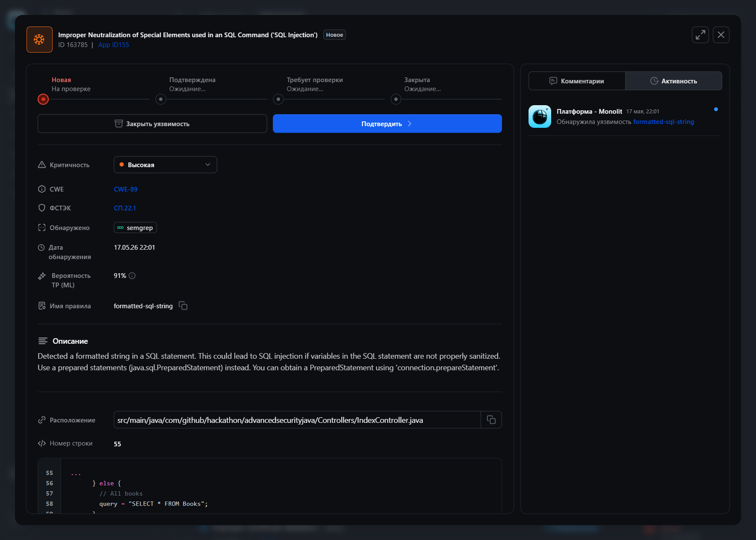This screenshot has height=540, width=756.
Task: Click the file location path field
Action: (x=297, y=420)
